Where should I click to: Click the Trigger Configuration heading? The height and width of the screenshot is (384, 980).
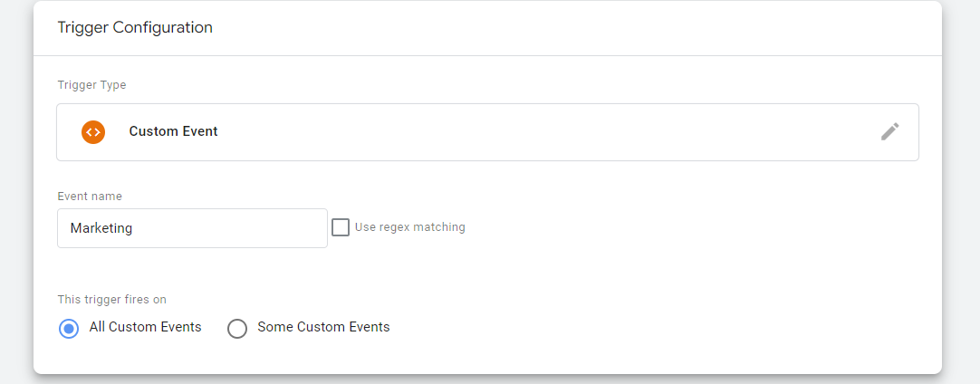point(135,27)
